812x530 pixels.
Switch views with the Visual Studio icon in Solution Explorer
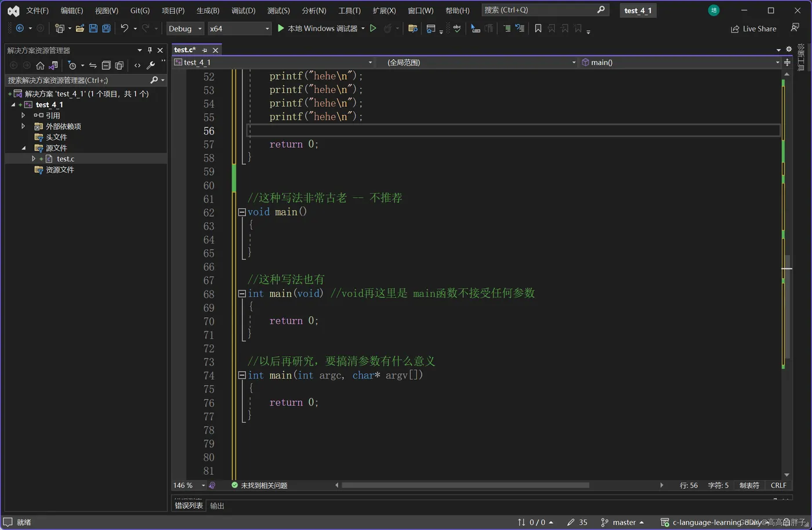(53, 66)
